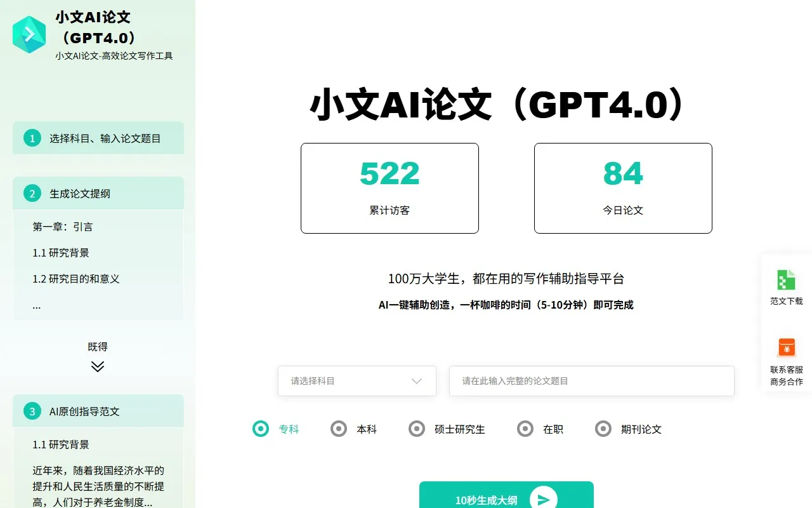This screenshot has width=812, height=508.
Task: Click the 小文AI论文 app logo icon
Action: tap(29, 35)
